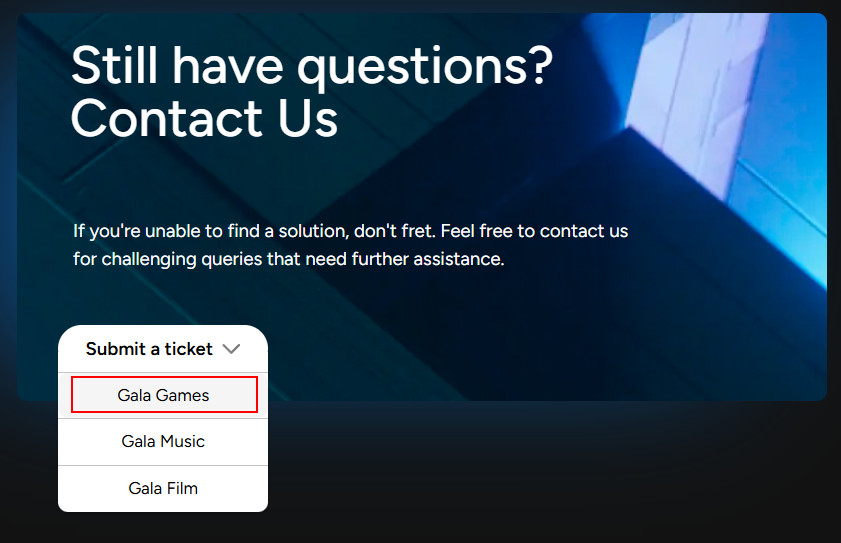
Task: Click the word 'Us' in Contact Us
Action: [x=307, y=119]
